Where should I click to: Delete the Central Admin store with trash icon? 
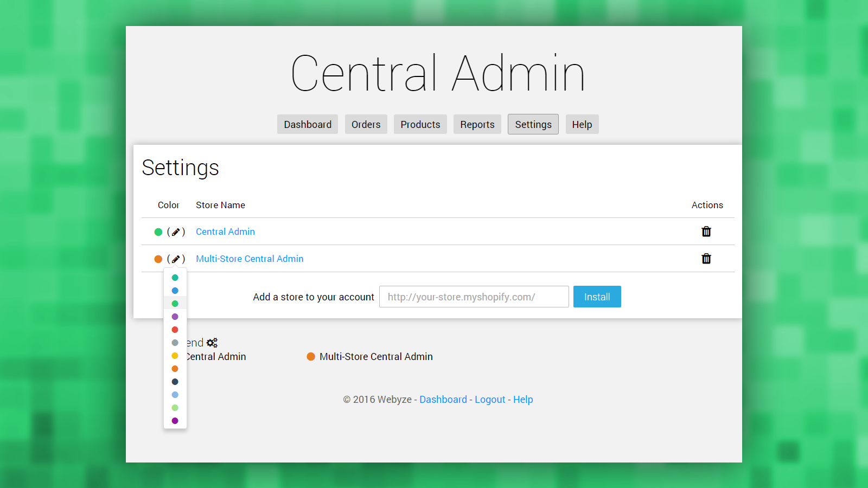point(706,232)
